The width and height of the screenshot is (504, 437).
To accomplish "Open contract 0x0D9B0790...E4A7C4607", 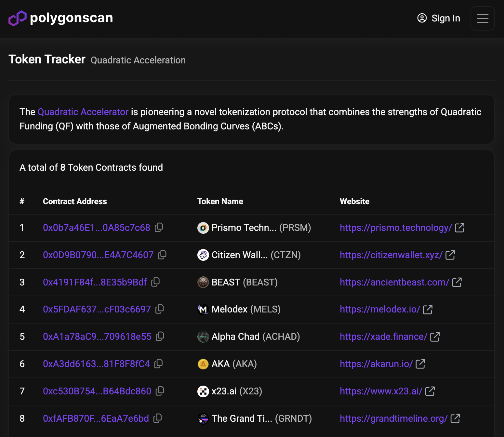I will [98, 255].
